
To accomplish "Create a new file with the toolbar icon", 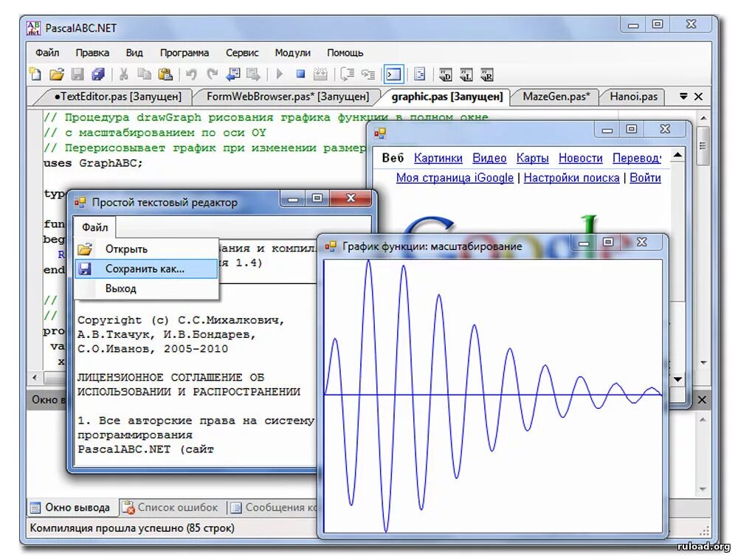I will pos(35,75).
